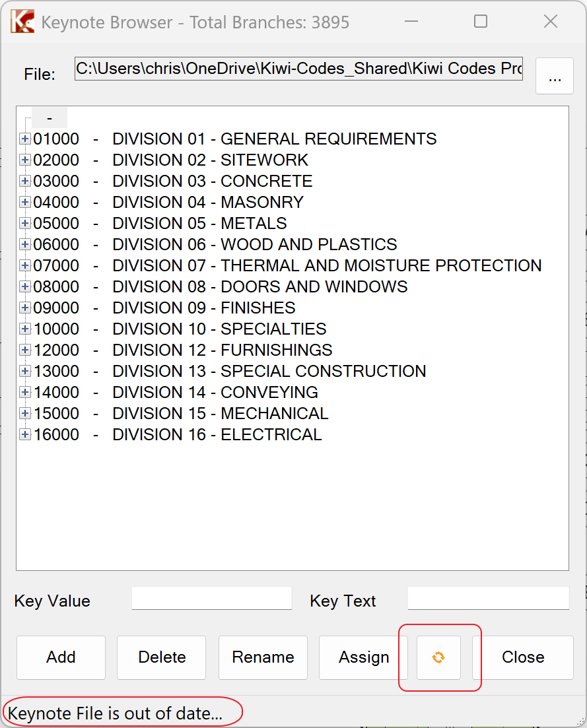Expand DIVISION 07 - THERMAL AND MOISTURE PROTECTION

[x=24, y=265]
